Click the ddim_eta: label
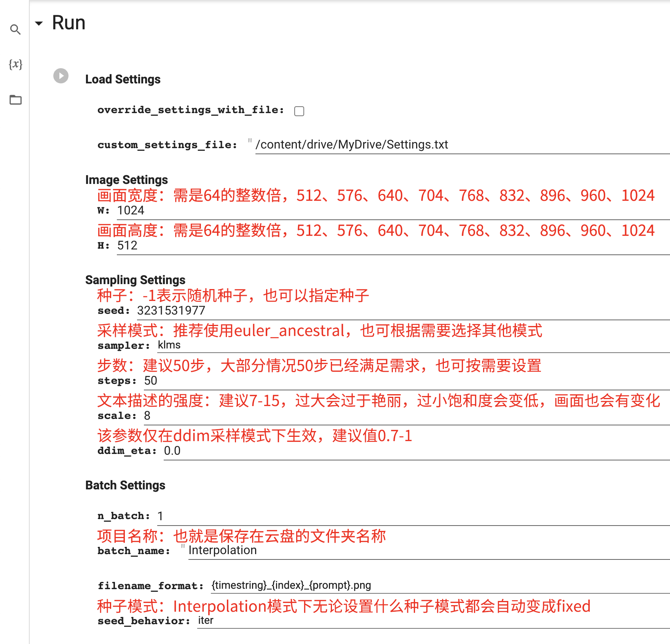This screenshot has height=644, width=670. point(127,451)
